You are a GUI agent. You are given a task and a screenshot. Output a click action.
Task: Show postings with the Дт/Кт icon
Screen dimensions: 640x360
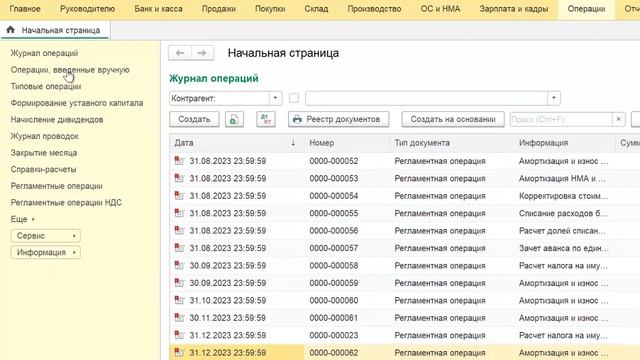pos(266,119)
